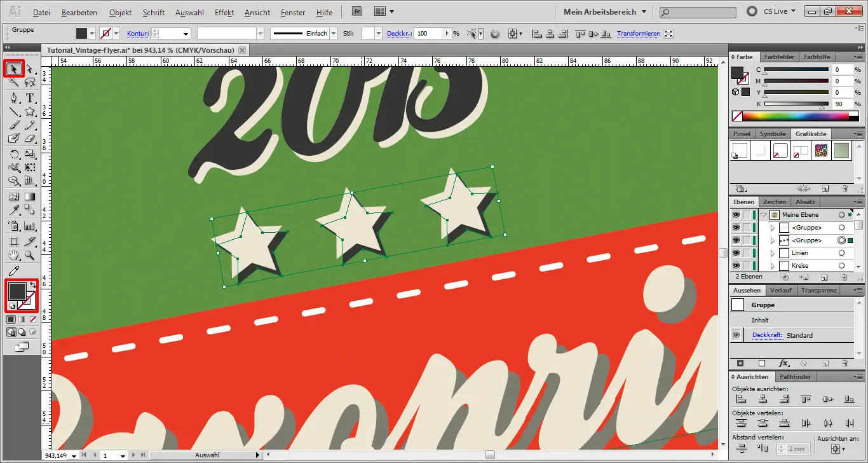Toggle Deckkraft visibility eye in Aussehen
The image size is (868, 463).
[737, 335]
